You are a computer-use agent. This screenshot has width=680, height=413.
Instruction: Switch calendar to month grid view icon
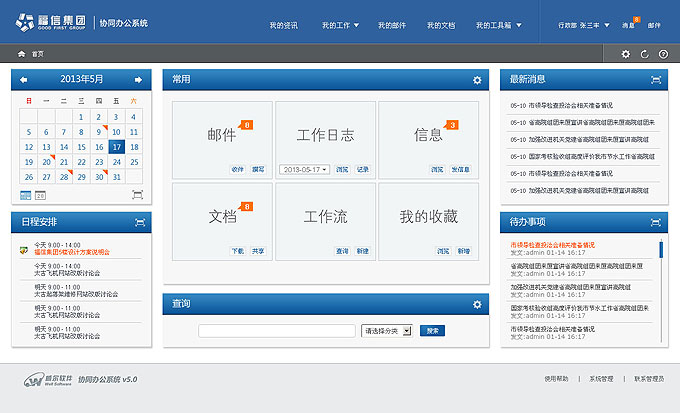point(25,195)
